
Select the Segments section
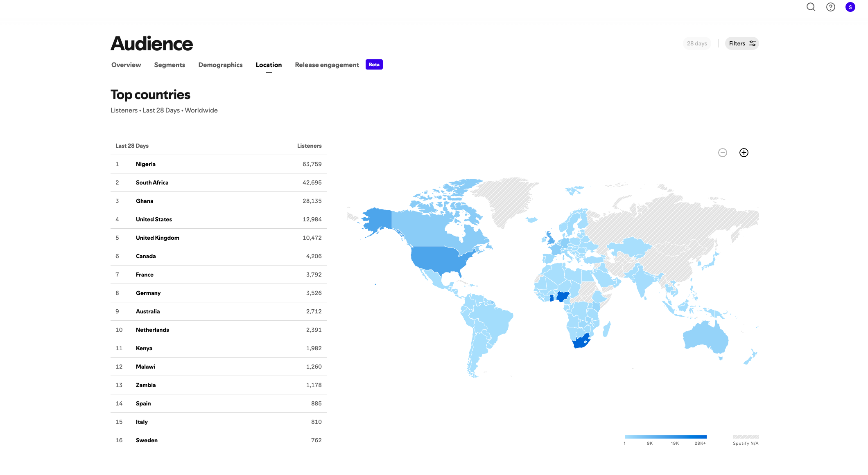pyautogui.click(x=170, y=65)
